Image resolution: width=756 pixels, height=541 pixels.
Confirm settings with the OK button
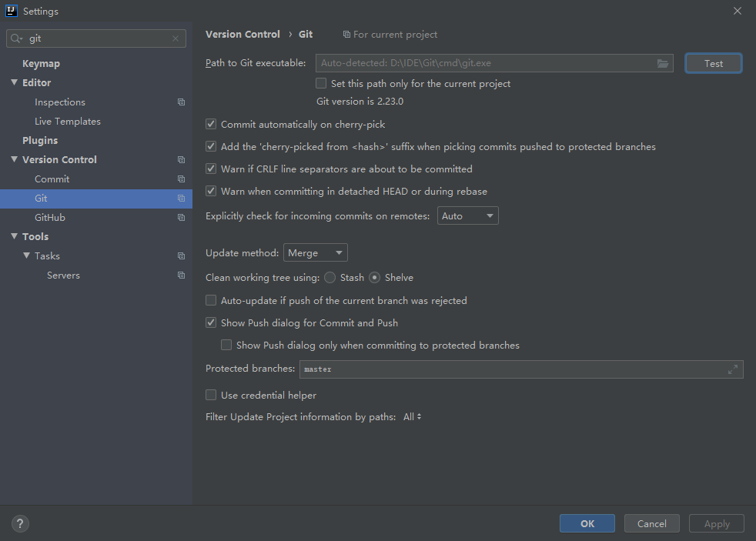click(587, 523)
